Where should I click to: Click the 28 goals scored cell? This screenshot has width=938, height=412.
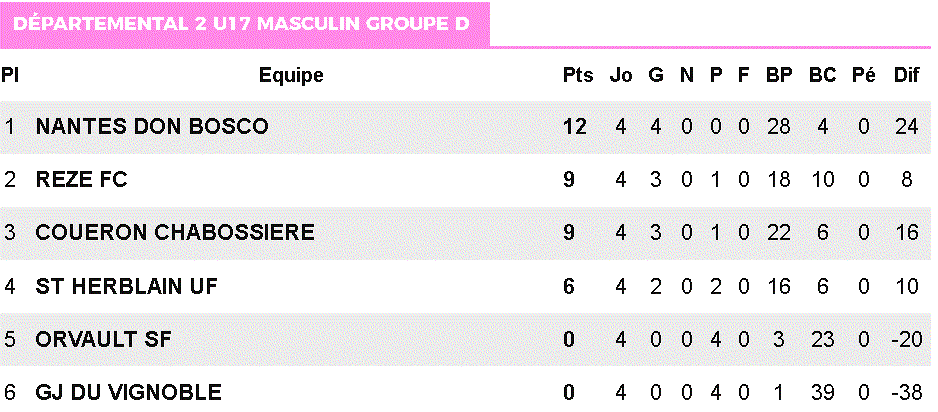pyautogui.click(x=778, y=127)
